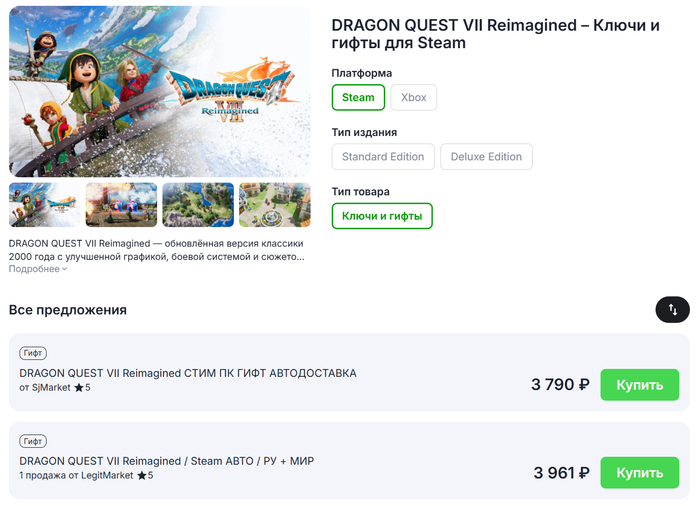Image resolution: width=700 pixels, height=506 pixels.
Task: Open the SjMarket seller link
Action: 51,388
